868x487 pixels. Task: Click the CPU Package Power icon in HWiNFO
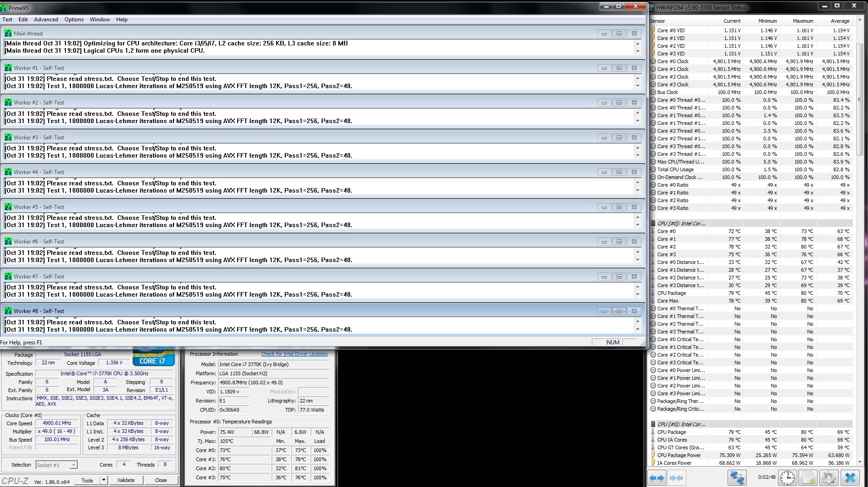click(653, 455)
